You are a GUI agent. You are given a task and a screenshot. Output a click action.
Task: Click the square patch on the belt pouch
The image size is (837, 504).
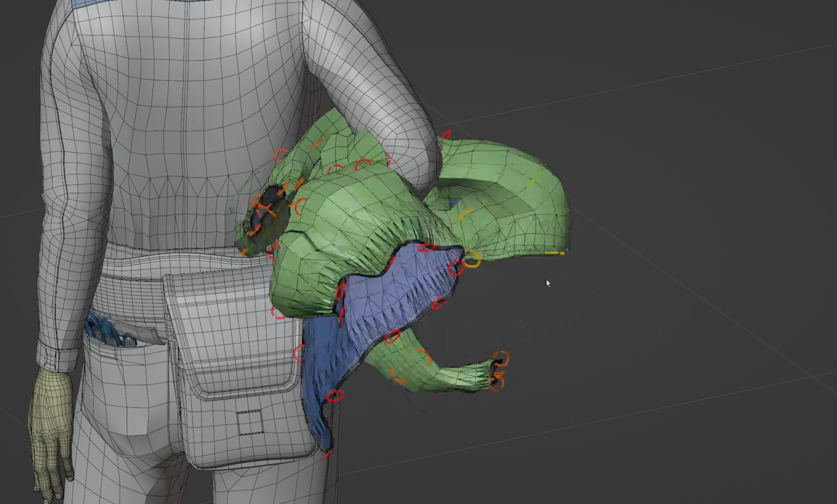click(x=250, y=422)
